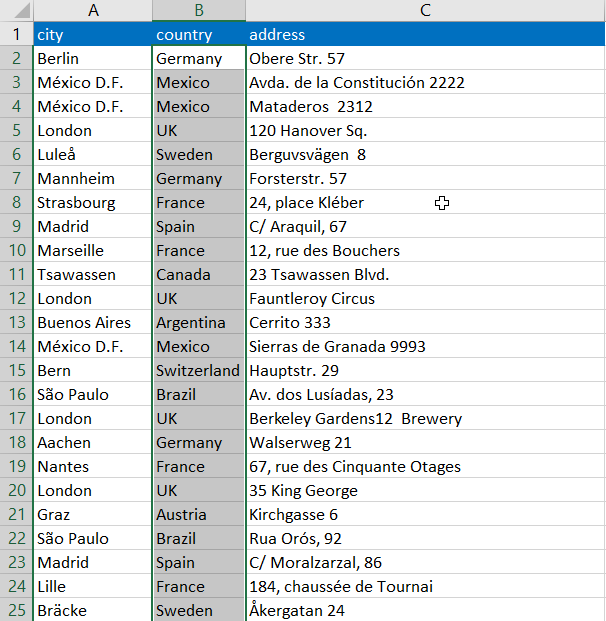Click the Select All corner triangle

click(x=22, y=11)
